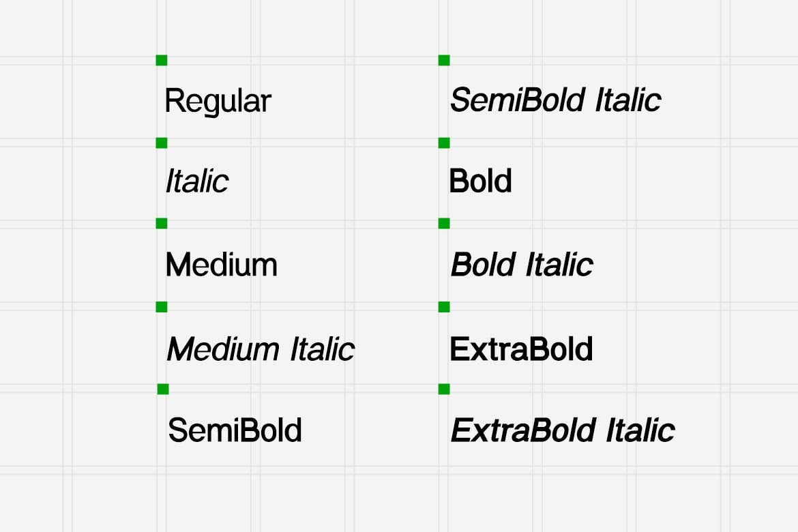Select the Italic font style sample
This screenshot has height=532, width=798.
click(x=198, y=181)
